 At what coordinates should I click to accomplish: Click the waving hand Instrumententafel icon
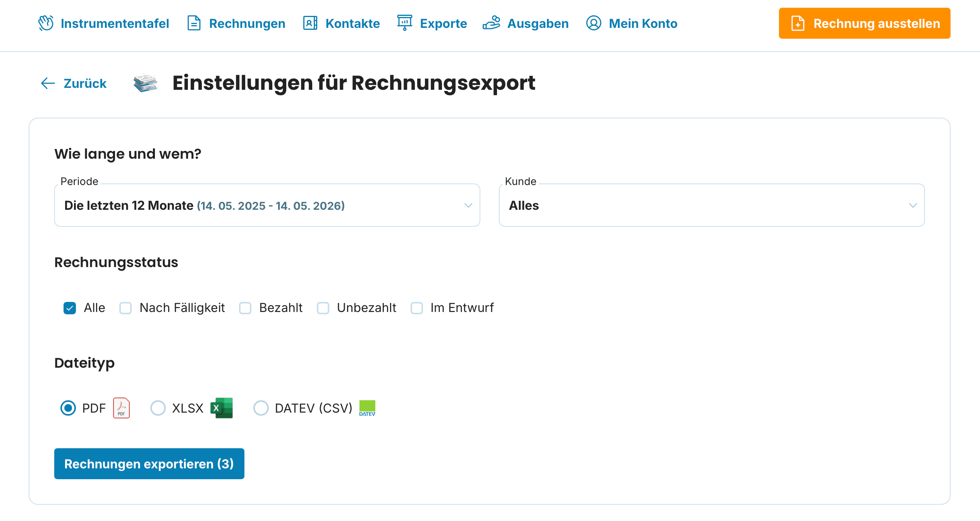click(46, 23)
